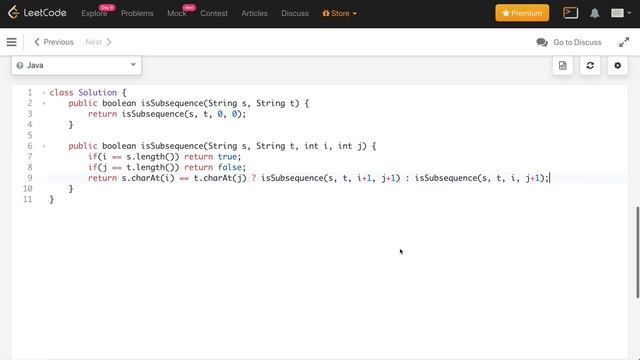The width and height of the screenshot is (640, 360).
Task: Click Go to Discuss link
Action: (x=577, y=42)
